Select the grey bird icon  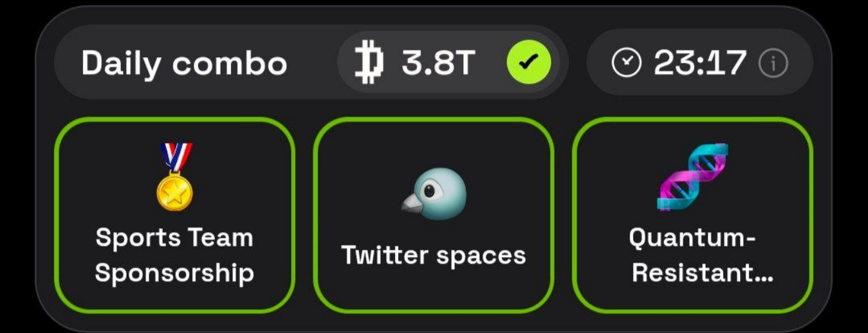433,194
